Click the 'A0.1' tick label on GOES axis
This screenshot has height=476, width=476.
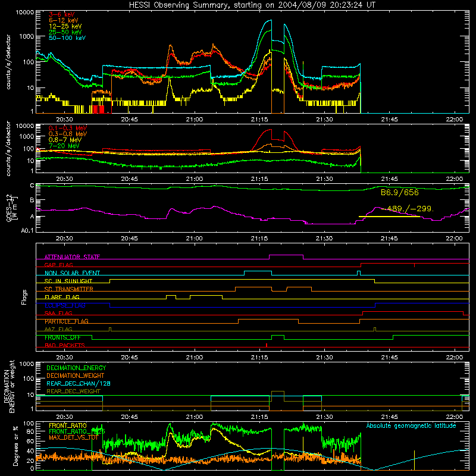(x=27, y=231)
